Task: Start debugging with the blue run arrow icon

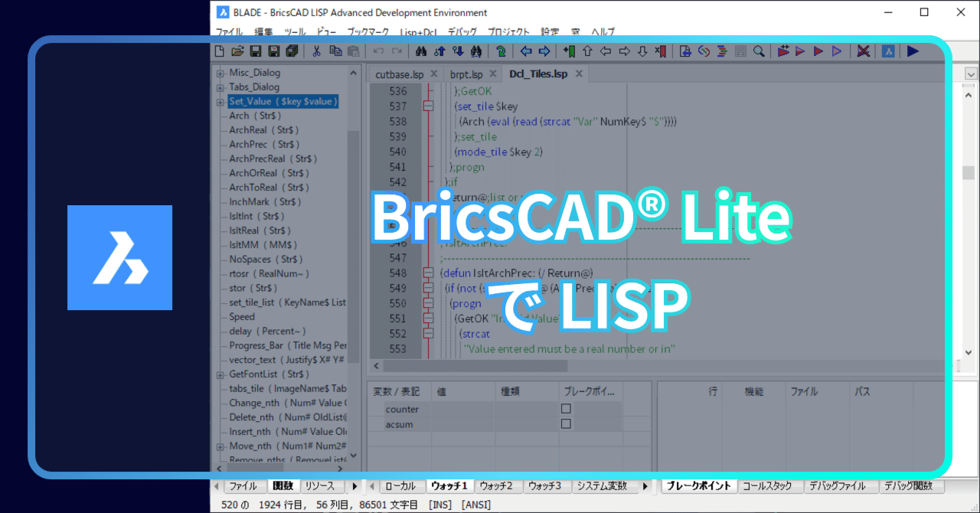Action: tap(911, 51)
